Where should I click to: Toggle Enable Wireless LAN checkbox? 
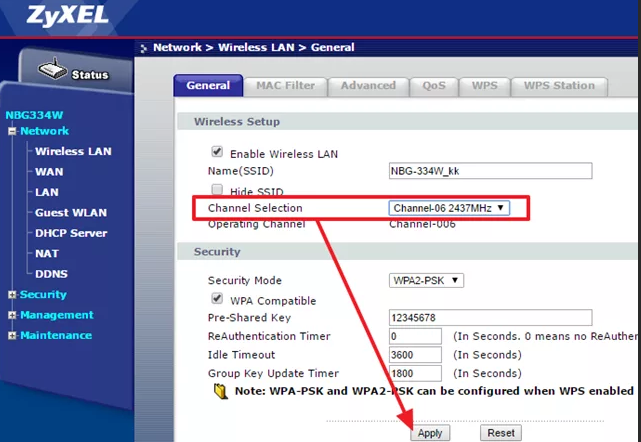(216, 152)
